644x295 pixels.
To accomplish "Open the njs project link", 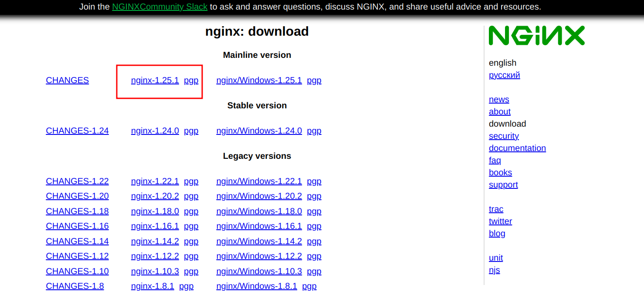I will pos(495,270).
